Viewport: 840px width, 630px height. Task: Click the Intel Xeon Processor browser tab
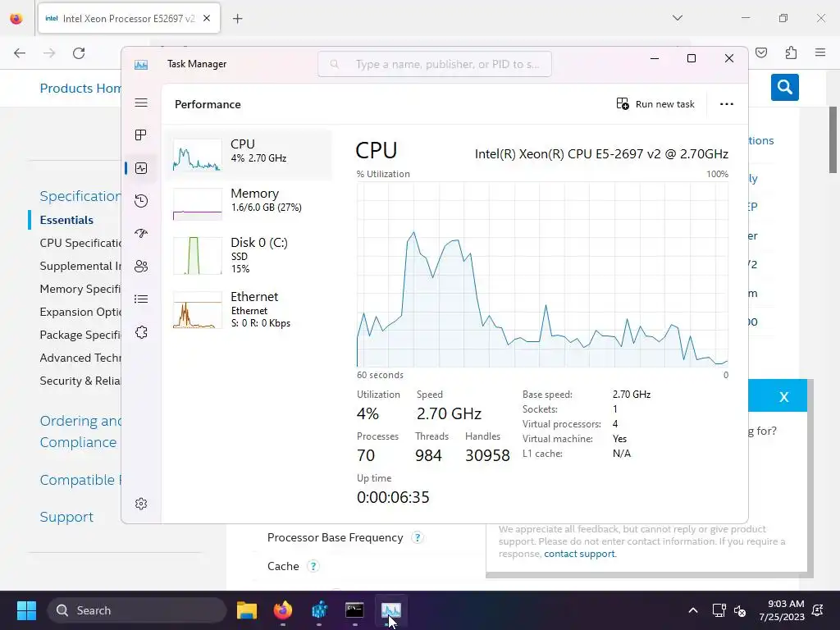(129, 18)
